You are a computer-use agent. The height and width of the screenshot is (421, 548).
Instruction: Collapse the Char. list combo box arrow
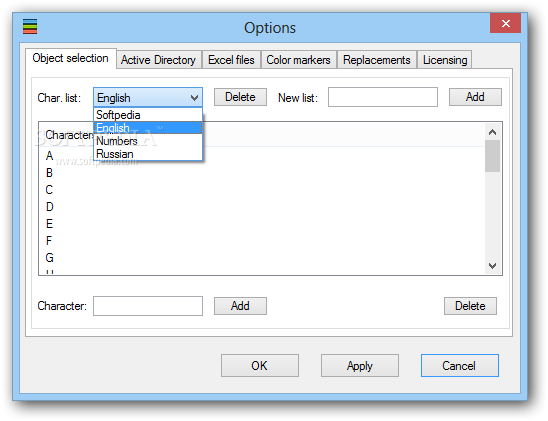195,97
